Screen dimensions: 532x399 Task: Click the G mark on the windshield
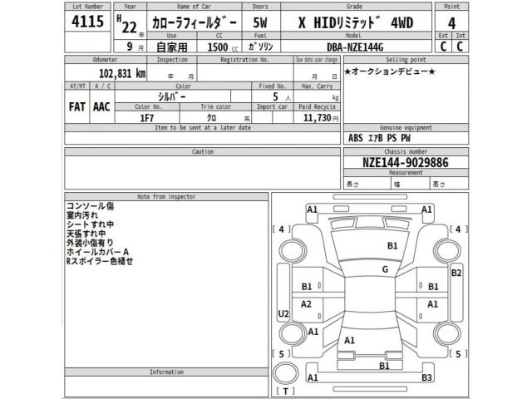[x=385, y=269]
